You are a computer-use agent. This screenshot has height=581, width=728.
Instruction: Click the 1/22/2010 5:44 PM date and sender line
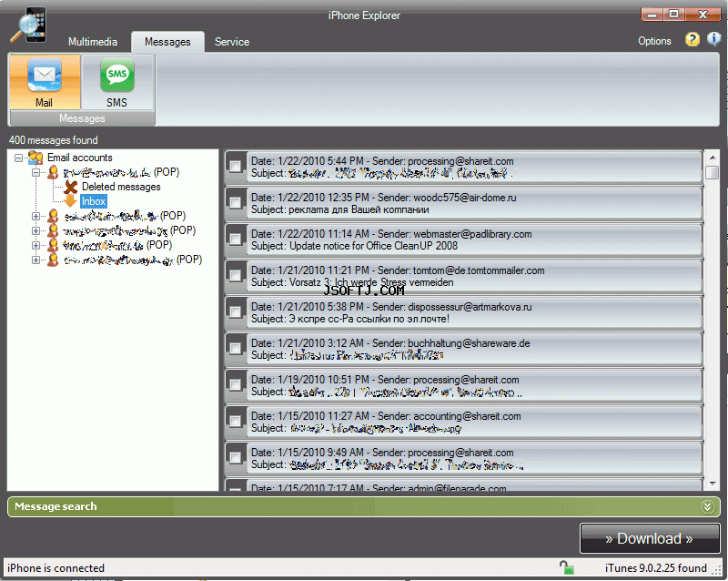[x=382, y=161]
